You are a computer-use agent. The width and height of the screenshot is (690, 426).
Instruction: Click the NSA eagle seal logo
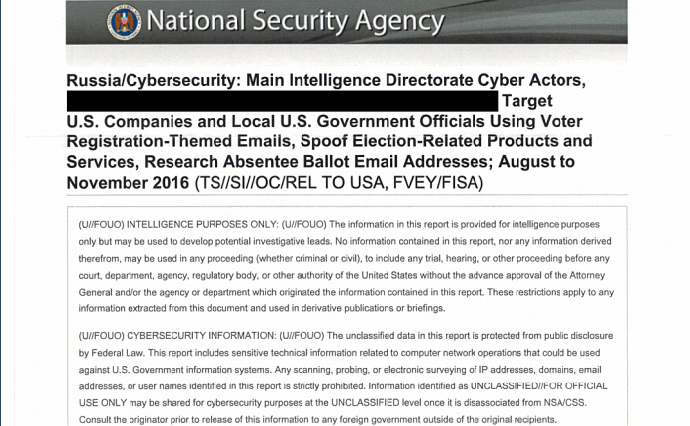point(125,22)
